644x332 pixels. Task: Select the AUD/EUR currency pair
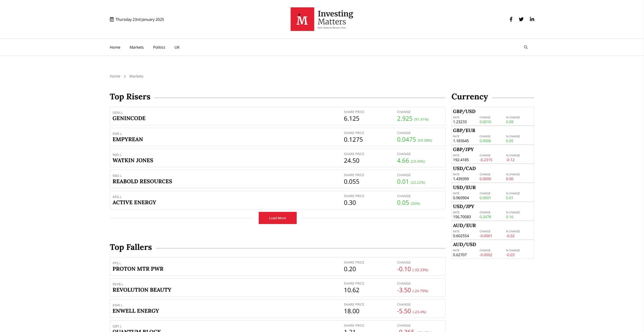pos(493,230)
